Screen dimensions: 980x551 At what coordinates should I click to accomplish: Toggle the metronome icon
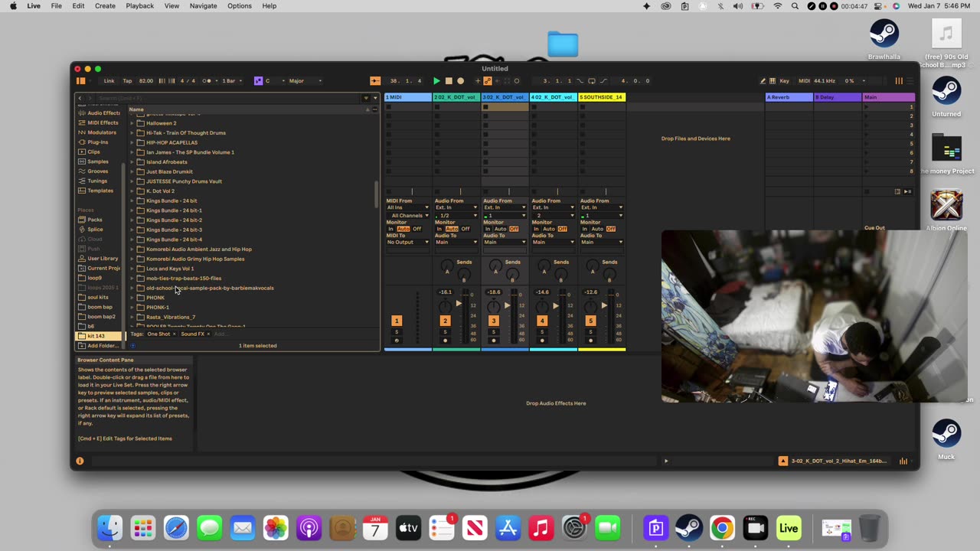207,80
